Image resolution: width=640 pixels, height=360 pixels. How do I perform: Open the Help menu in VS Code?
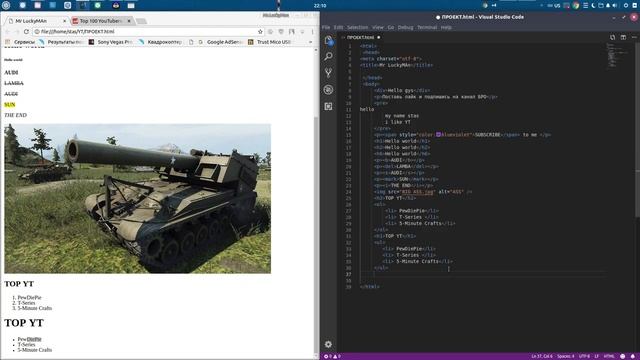point(446,27)
